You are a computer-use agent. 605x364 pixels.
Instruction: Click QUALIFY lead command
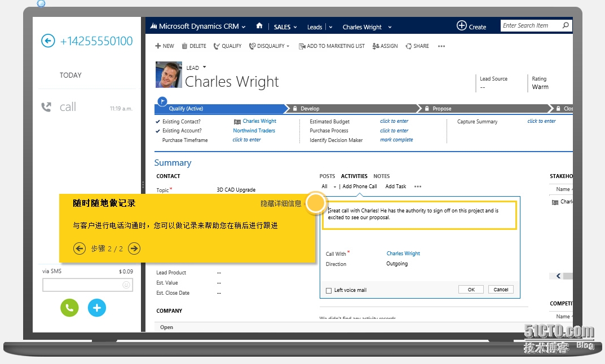point(228,46)
